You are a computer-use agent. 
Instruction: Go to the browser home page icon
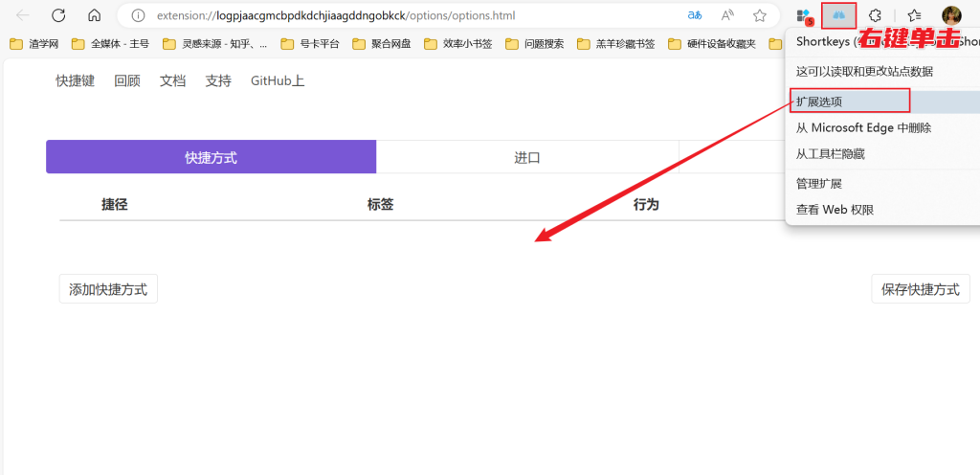click(x=94, y=15)
